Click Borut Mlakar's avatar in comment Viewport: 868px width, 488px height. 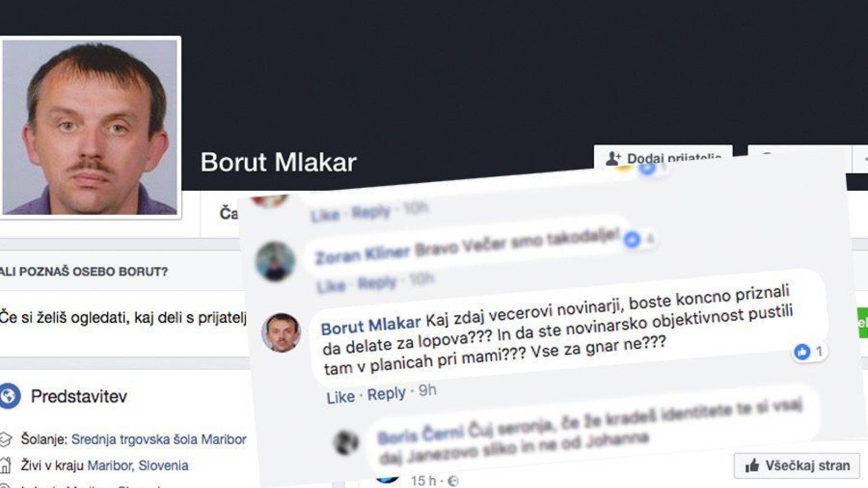point(281,333)
